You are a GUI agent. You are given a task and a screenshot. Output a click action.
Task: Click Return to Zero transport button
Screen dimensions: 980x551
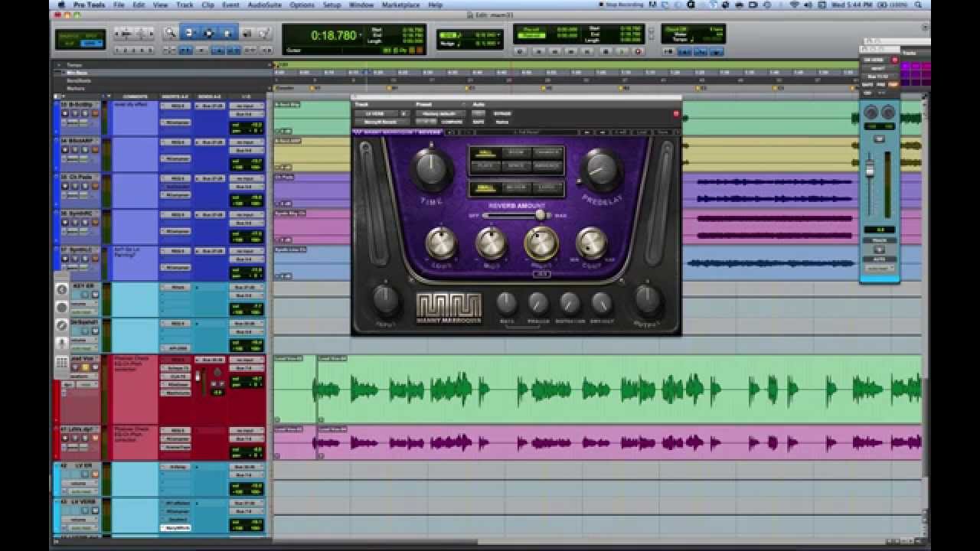pos(539,51)
